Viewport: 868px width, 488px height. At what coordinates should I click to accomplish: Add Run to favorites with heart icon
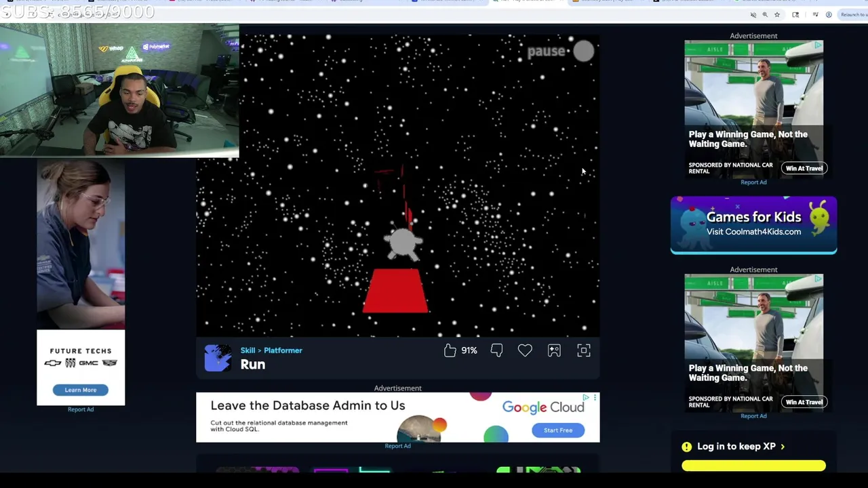[x=525, y=350]
